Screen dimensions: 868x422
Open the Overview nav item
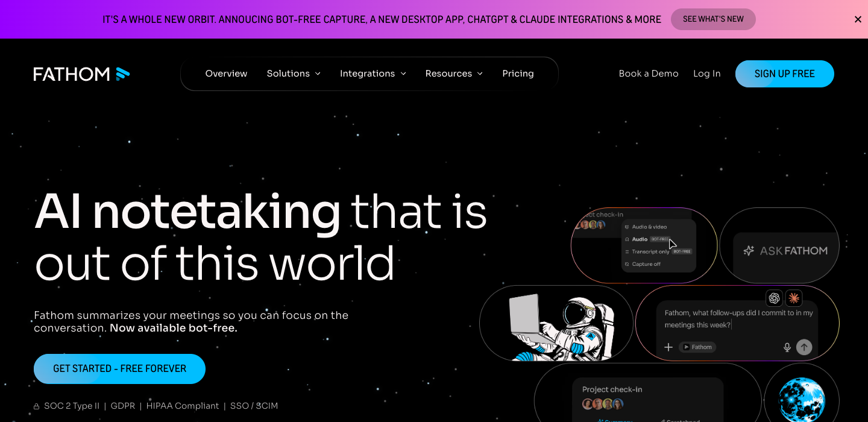click(226, 74)
